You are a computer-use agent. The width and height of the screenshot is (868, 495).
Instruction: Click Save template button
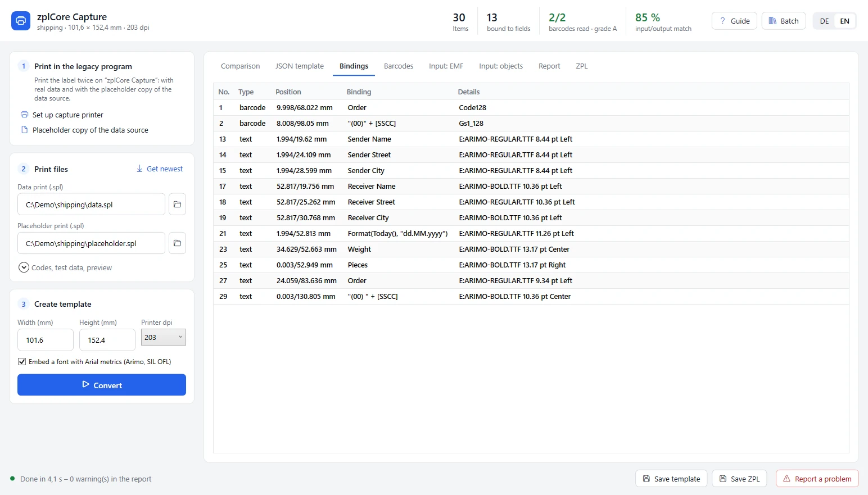(671, 479)
